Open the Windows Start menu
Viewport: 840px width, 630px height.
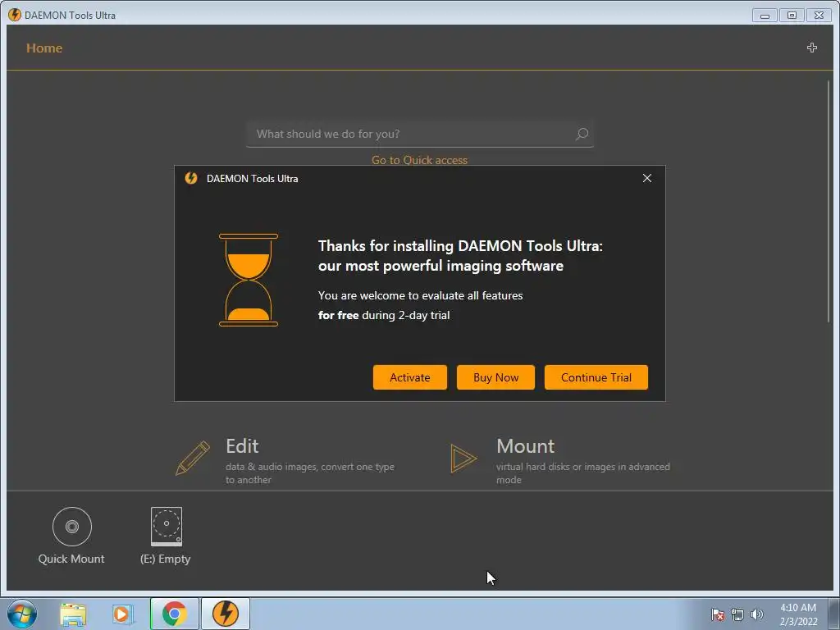22,614
